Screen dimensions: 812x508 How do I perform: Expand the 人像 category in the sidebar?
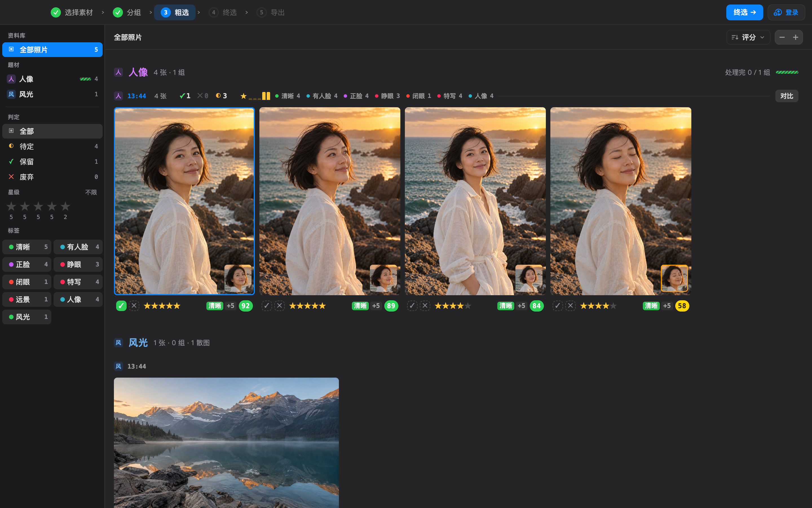(52, 79)
